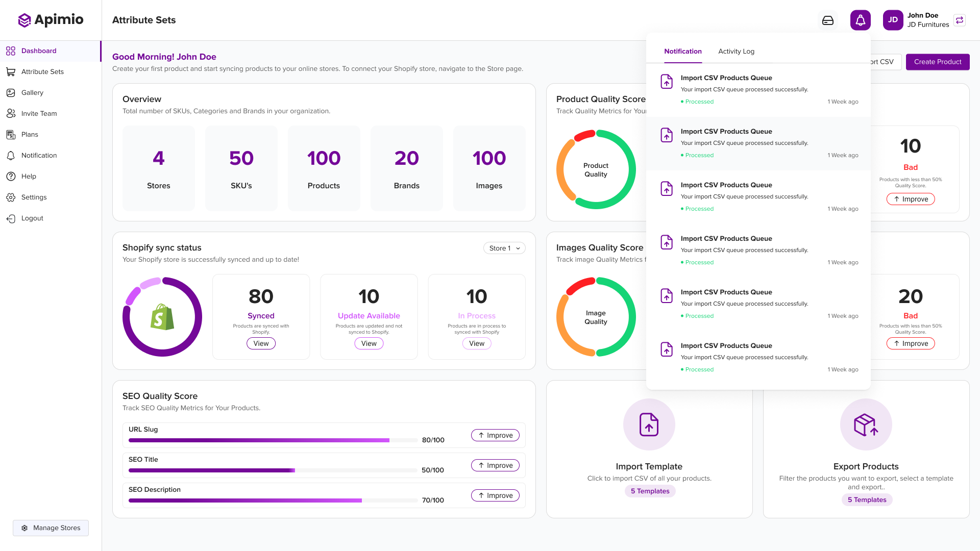This screenshot has height=551, width=980.
Task: Open Dashboard in the sidebar
Action: (51, 51)
